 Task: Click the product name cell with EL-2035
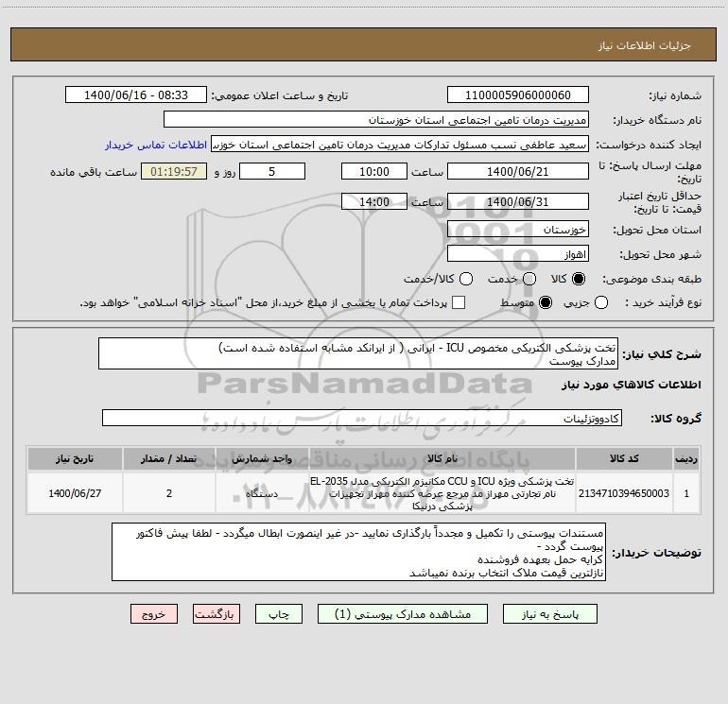click(x=442, y=493)
